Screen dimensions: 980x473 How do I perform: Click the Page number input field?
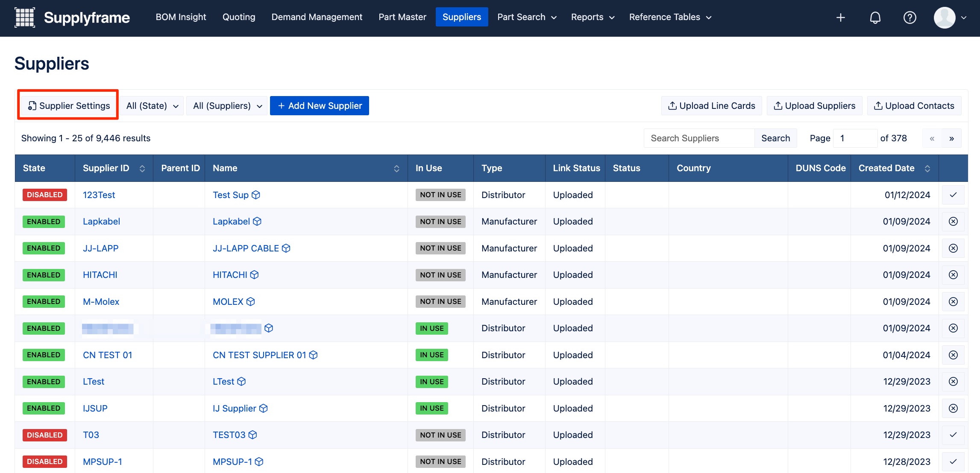(x=855, y=138)
